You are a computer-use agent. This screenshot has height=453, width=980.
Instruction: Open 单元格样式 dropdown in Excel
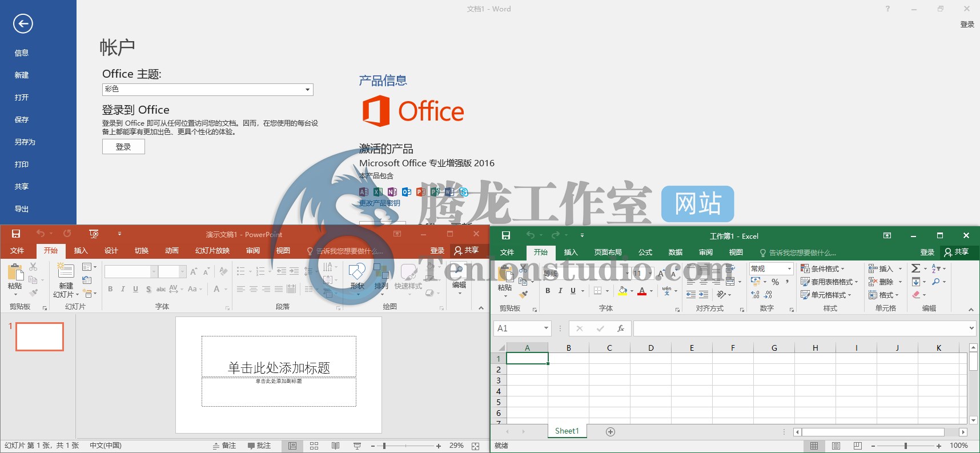pos(826,295)
